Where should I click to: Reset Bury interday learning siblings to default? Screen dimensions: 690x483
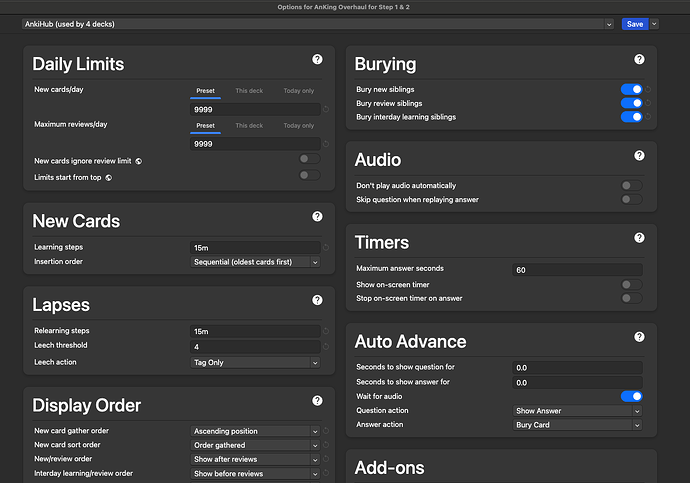click(x=648, y=117)
